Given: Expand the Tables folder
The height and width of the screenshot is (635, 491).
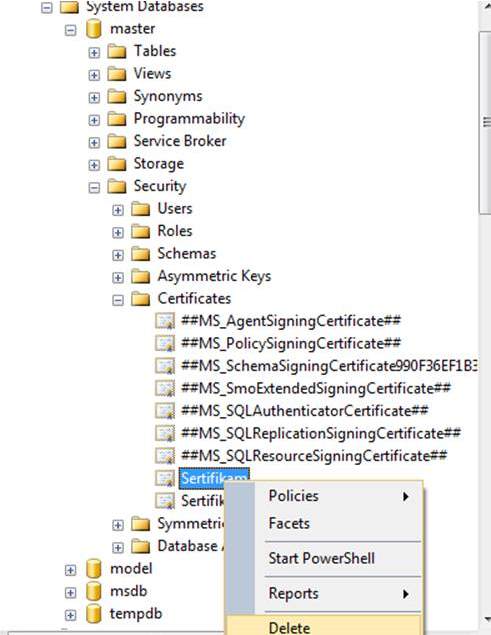Looking at the screenshot, I should (94, 53).
